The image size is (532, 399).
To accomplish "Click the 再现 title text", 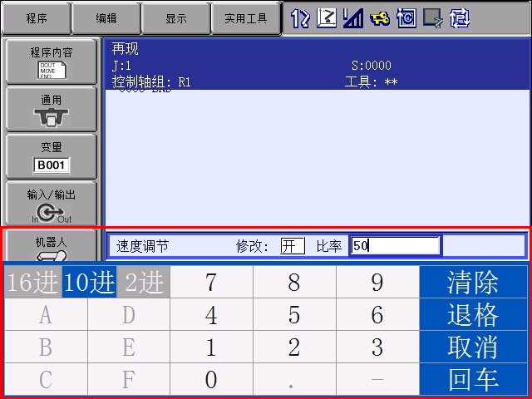I will [x=126, y=49].
